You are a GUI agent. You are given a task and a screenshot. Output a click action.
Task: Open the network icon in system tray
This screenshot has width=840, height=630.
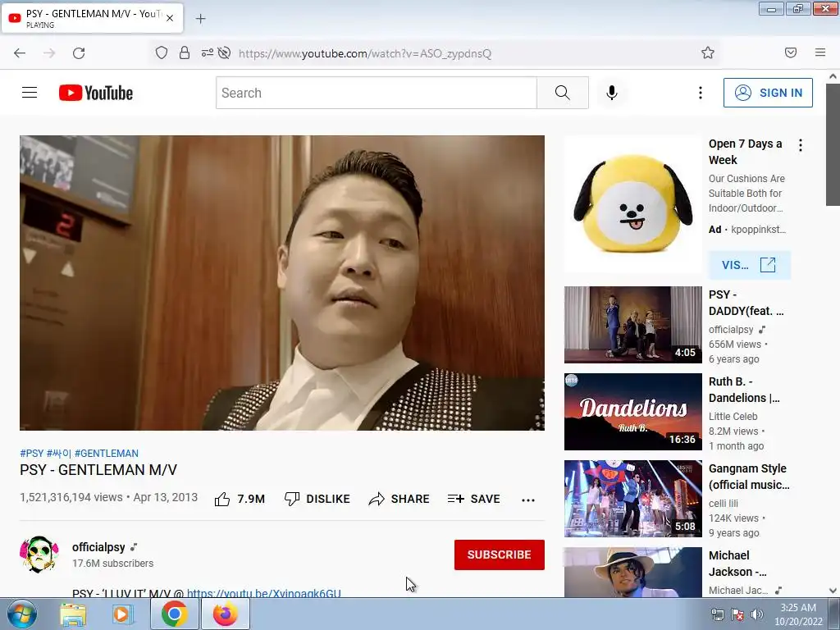click(717, 614)
